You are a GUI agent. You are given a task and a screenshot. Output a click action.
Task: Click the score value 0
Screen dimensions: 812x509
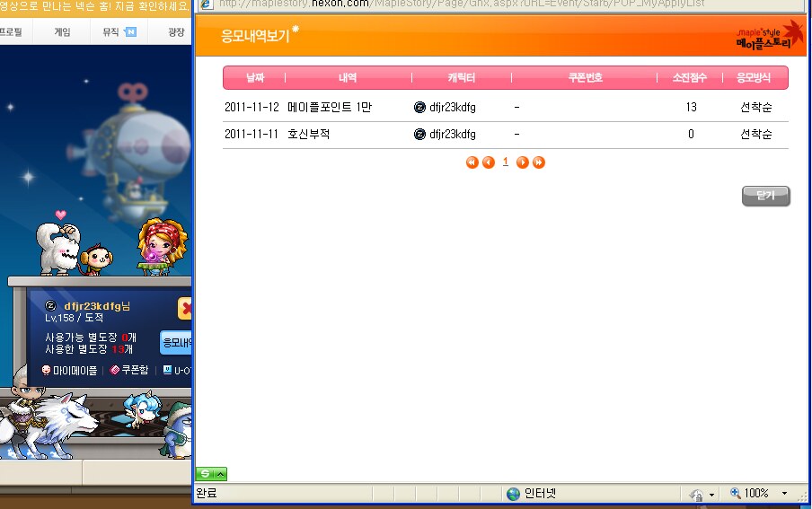[691, 134]
